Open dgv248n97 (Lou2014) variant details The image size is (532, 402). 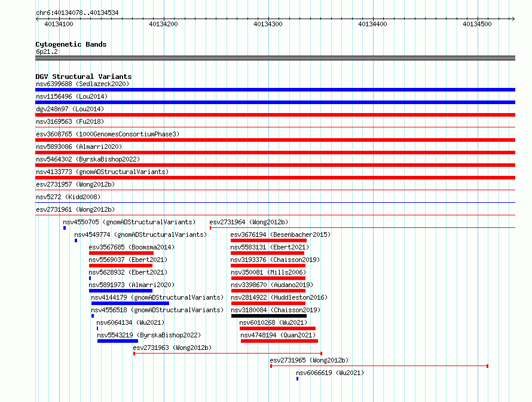point(70,109)
